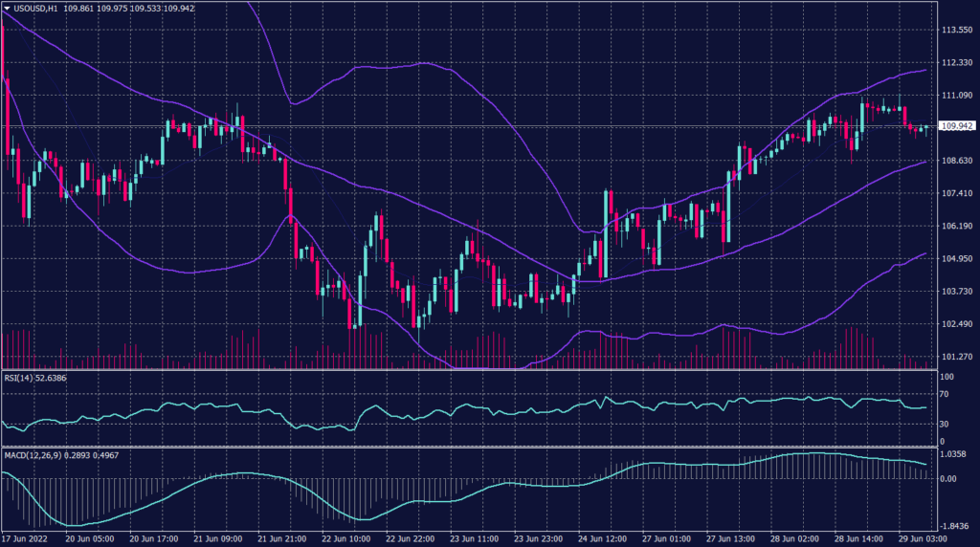The image size is (980, 547).
Task: Click the MACD 1.0358 scale label
Action: pos(953,455)
